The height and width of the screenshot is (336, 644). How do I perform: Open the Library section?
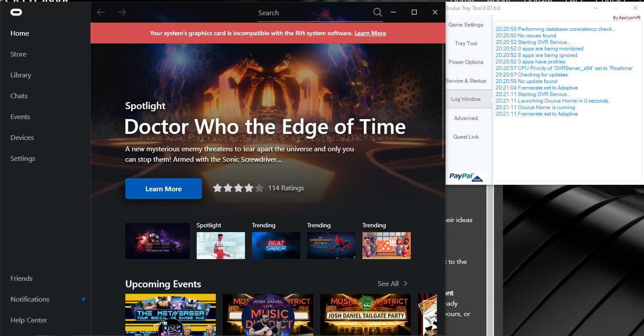pos(21,75)
